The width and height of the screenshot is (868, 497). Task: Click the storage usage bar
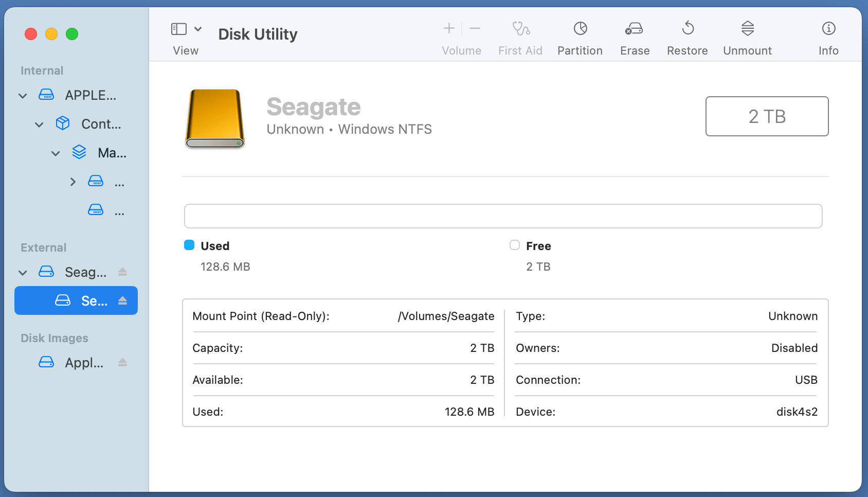pos(503,216)
